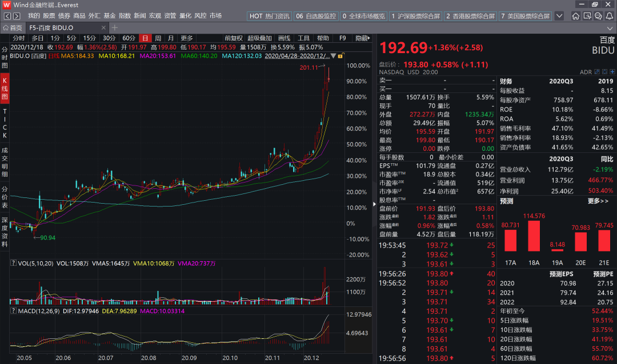Open the 基金 menu
Screen dimensions: 617x364
click(109, 16)
